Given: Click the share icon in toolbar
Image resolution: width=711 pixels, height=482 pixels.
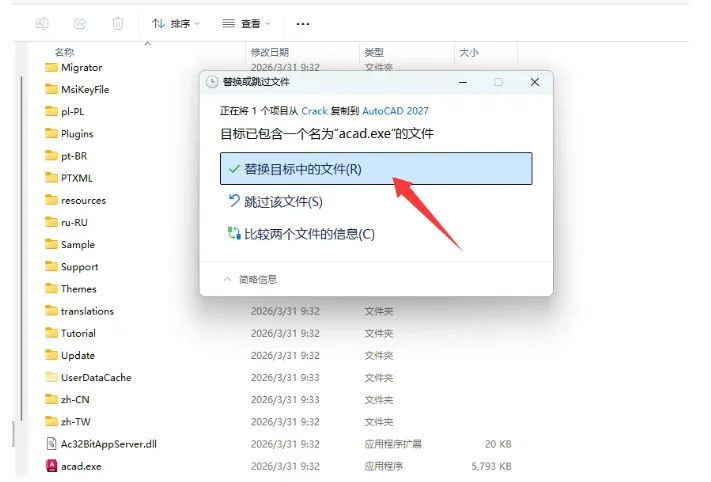Looking at the screenshot, I should coord(80,23).
